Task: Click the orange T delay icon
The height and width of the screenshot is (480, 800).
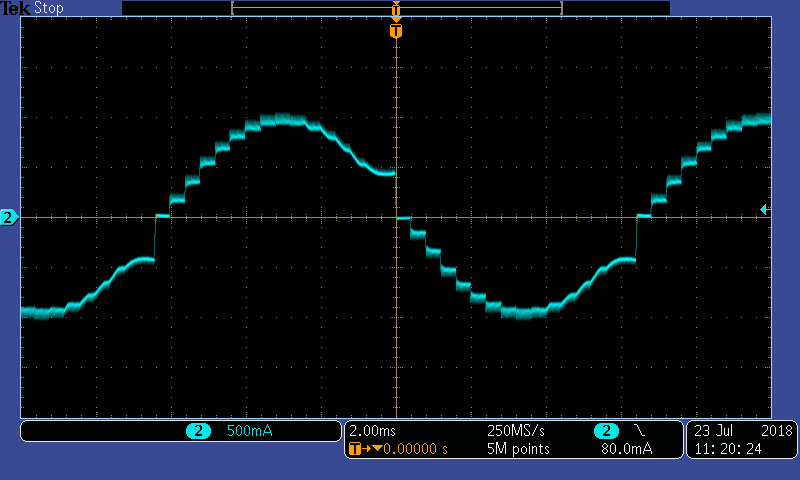Action: tap(357, 449)
